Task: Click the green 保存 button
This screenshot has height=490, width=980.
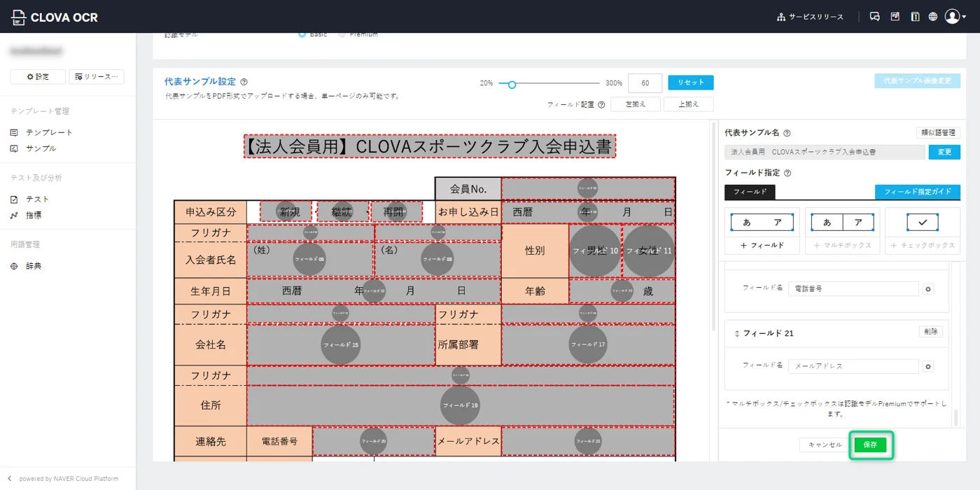Action: [870, 445]
